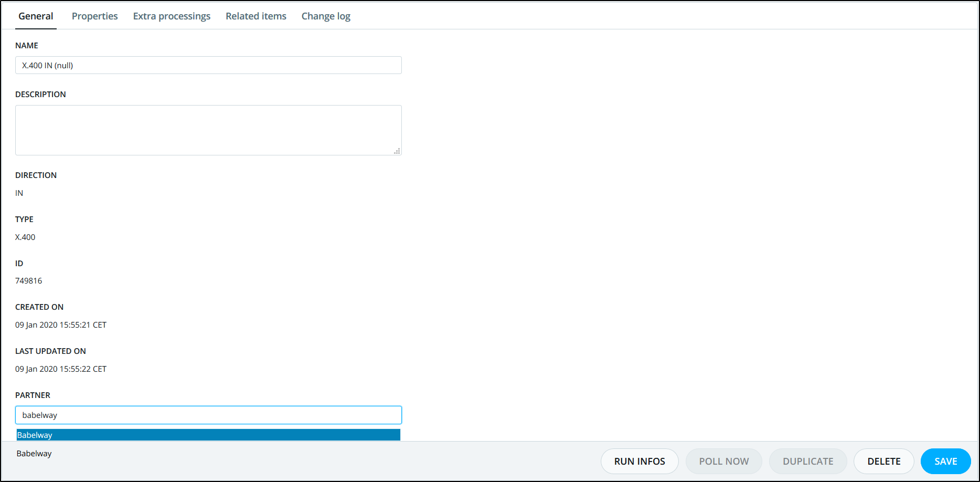The height and width of the screenshot is (482, 980).
Task: Click the ID value 749816
Action: [29, 281]
